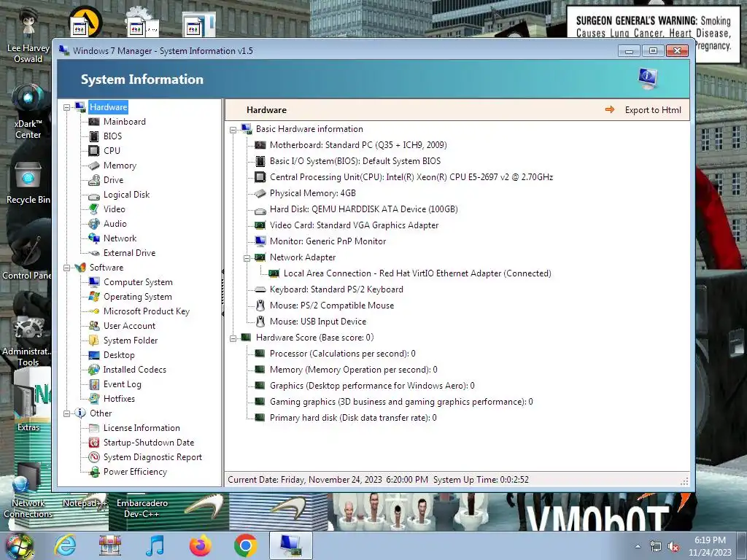Select the System Folder icon
Viewport: 747px width, 560px height.
[x=94, y=341]
